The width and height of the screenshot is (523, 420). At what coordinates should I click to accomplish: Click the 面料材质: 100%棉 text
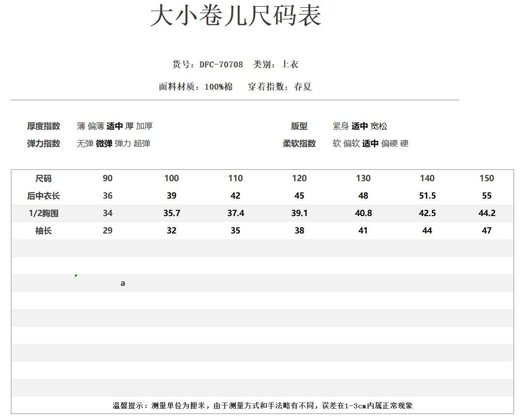(x=196, y=87)
